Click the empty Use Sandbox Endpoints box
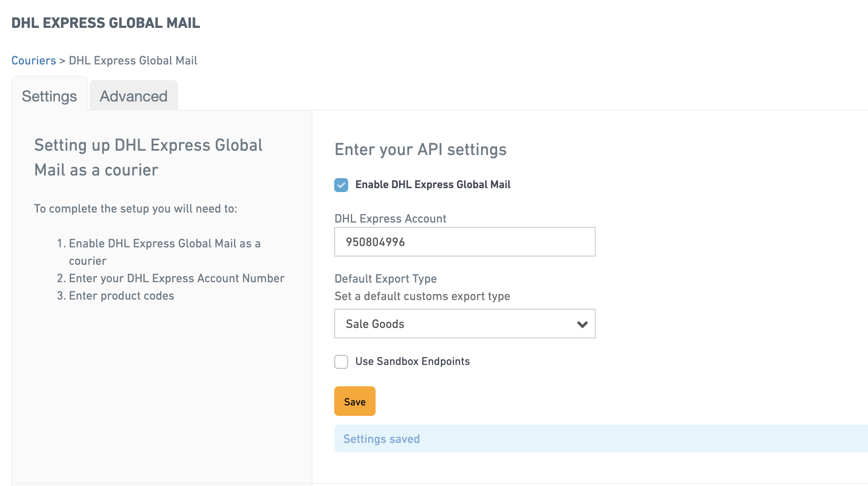This screenshot has width=868, height=486. (341, 361)
